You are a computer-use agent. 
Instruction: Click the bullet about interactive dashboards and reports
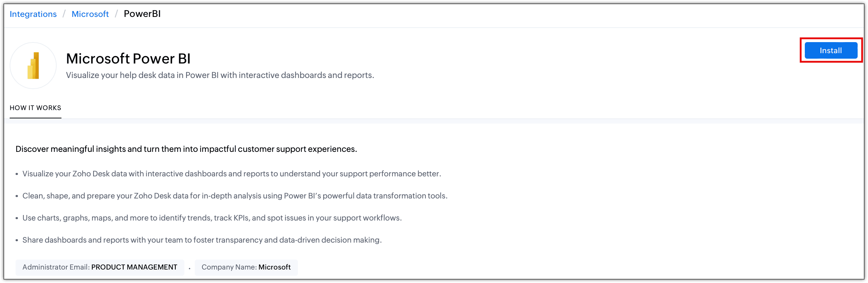(232, 174)
